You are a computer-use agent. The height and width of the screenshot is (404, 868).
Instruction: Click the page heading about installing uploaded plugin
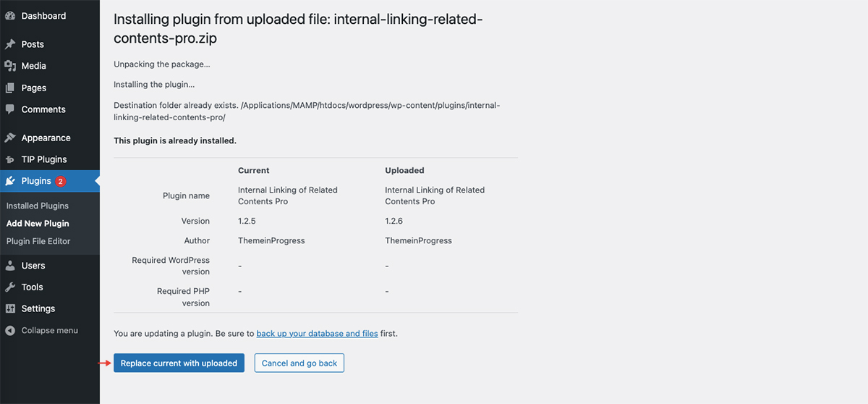[x=298, y=28]
